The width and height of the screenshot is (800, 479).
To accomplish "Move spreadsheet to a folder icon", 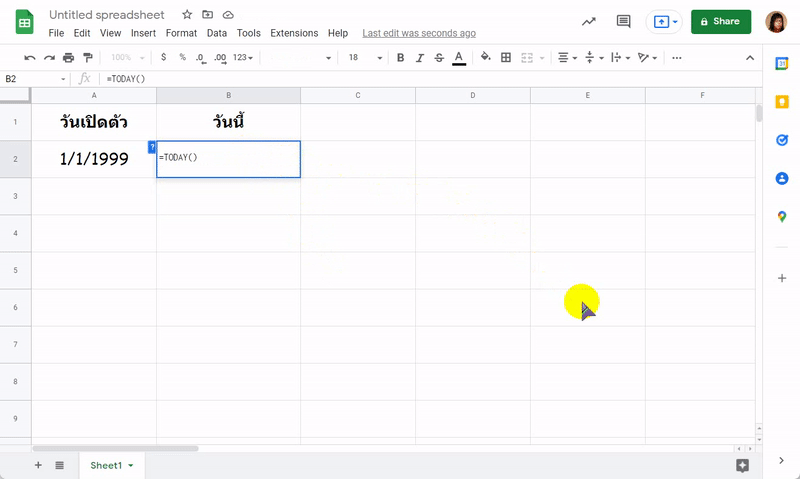I will click(207, 15).
